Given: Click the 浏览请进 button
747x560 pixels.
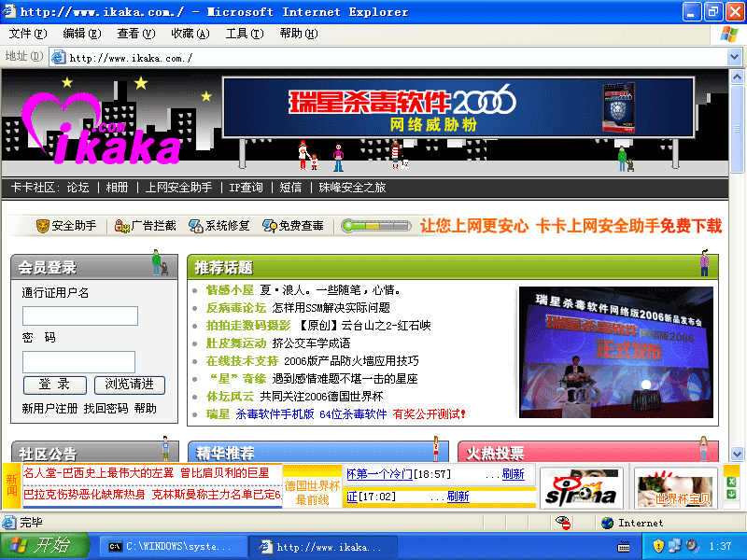Looking at the screenshot, I should tap(130, 385).
